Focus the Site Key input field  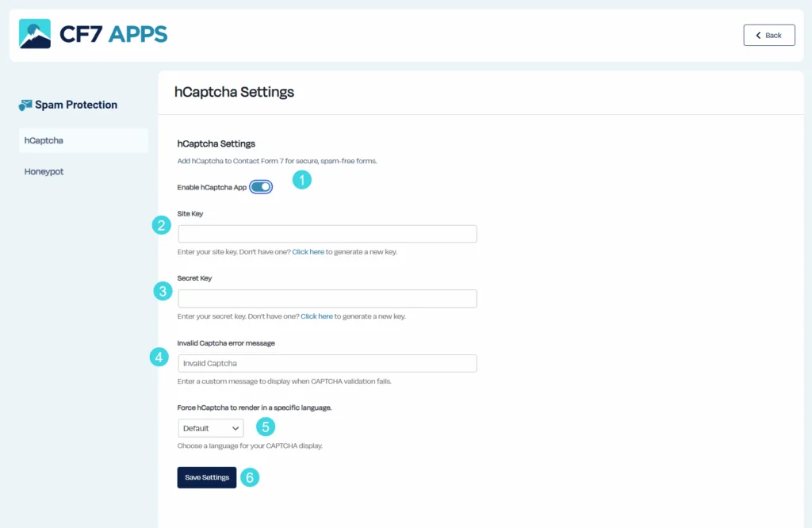coord(327,233)
